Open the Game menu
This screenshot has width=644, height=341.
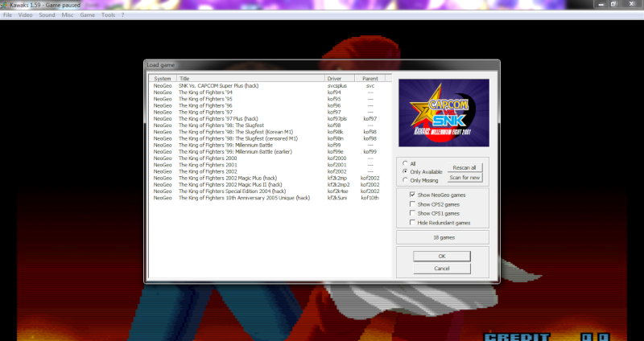tap(87, 14)
